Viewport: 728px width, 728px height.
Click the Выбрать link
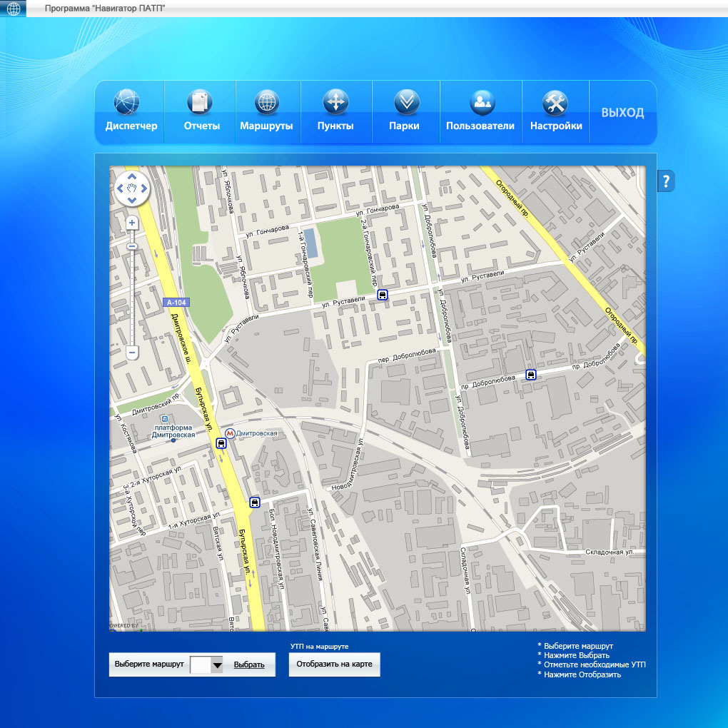point(249,664)
